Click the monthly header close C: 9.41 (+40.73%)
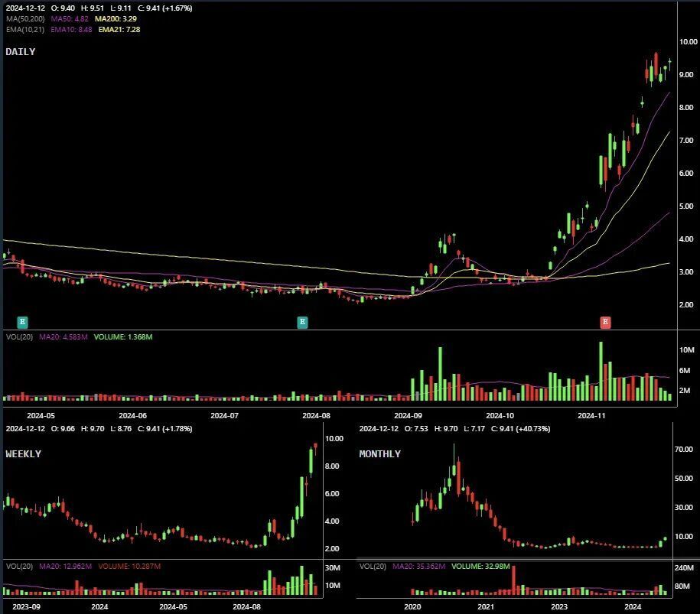Screen dimensions: 700x614 pyautogui.click(x=520, y=429)
